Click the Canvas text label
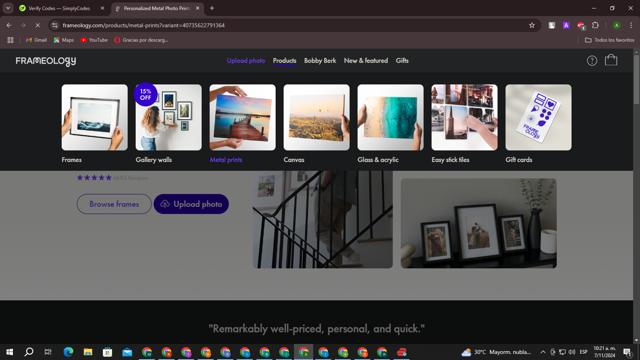 [294, 160]
